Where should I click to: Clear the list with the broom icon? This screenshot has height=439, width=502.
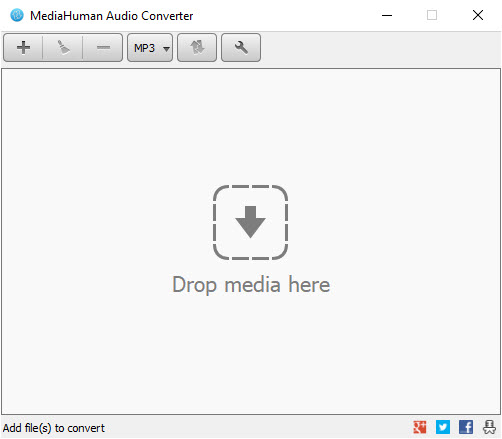tap(63, 47)
